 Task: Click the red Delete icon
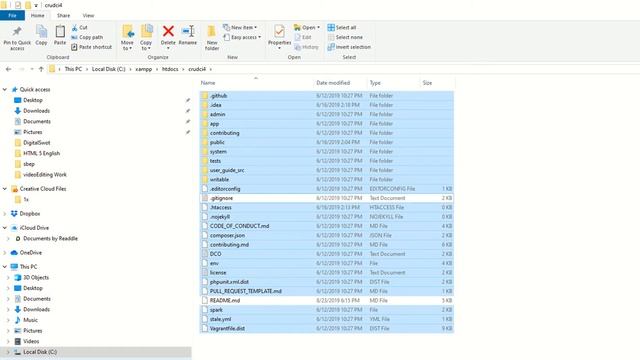[168, 31]
